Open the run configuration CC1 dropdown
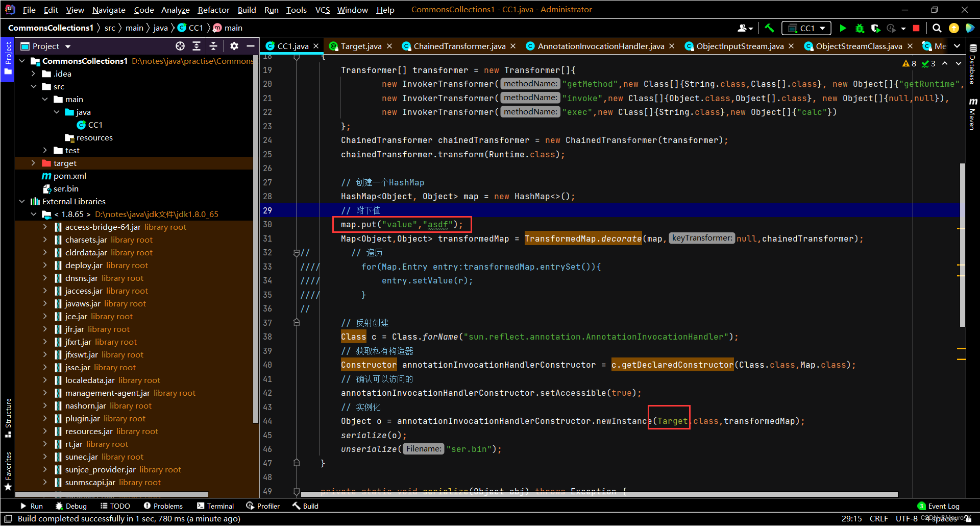Viewport: 980px width, 526px height. [x=806, y=28]
